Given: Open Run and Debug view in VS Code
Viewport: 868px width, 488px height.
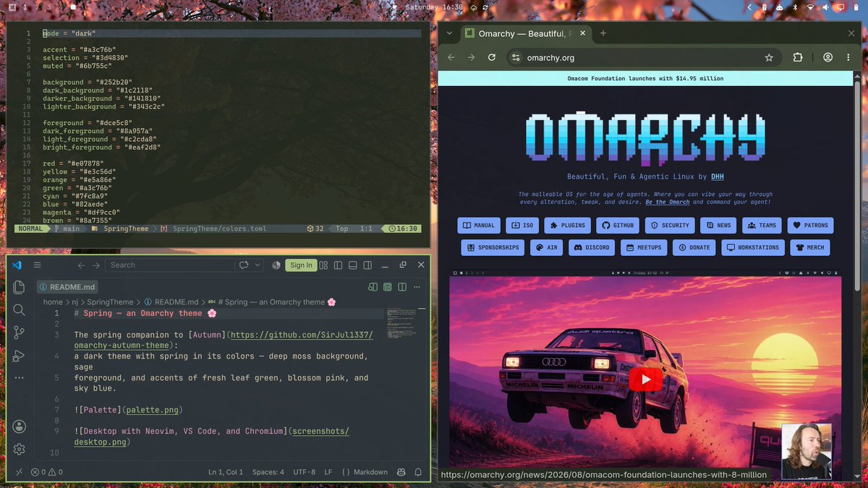Looking at the screenshot, I should (19, 356).
